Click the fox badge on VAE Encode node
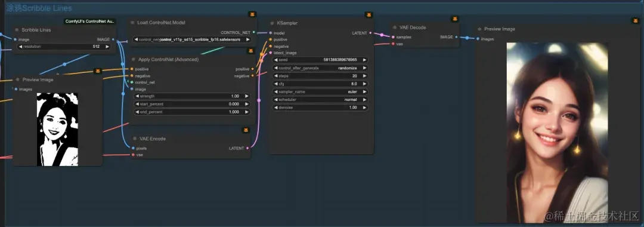The height and width of the screenshot is (227, 644). click(246, 130)
